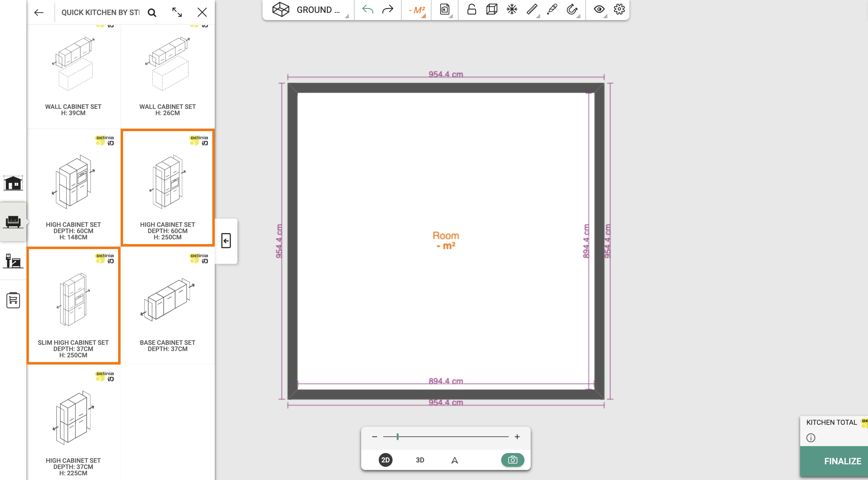Select Wall Cabinet Set H: 39CM

[73, 77]
